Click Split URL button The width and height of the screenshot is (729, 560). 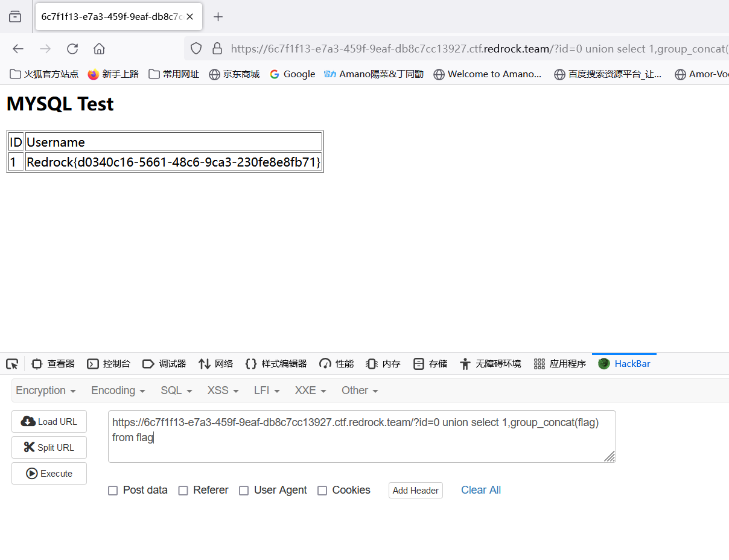coord(49,448)
